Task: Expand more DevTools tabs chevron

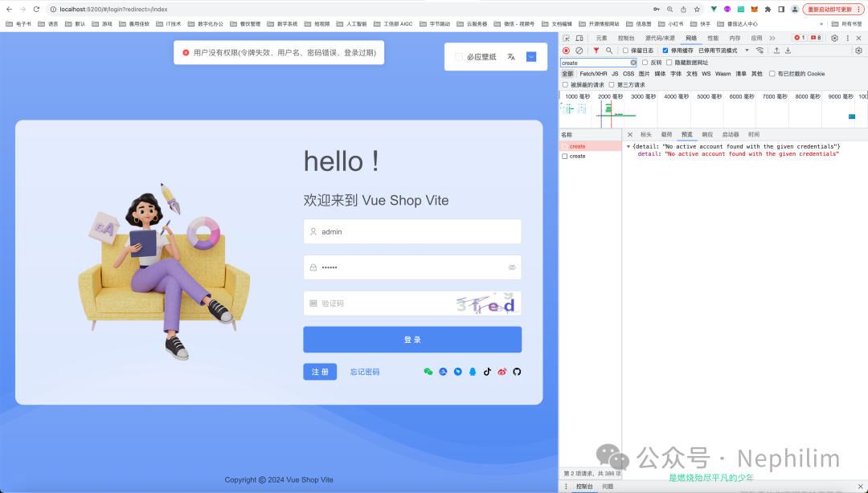Action: click(772, 39)
